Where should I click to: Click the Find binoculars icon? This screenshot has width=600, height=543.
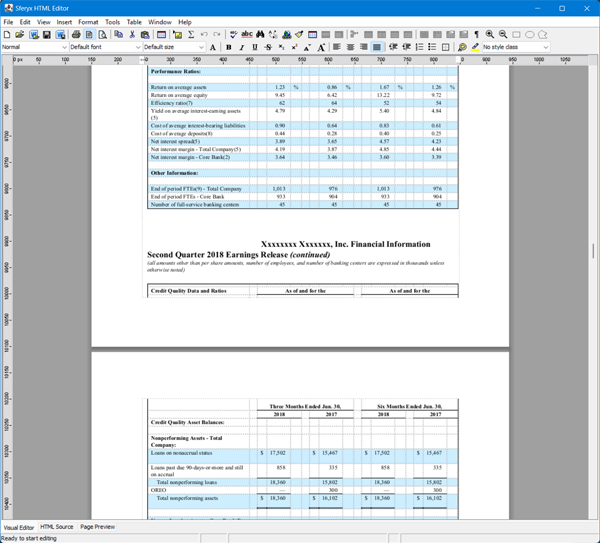click(x=260, y=34)
